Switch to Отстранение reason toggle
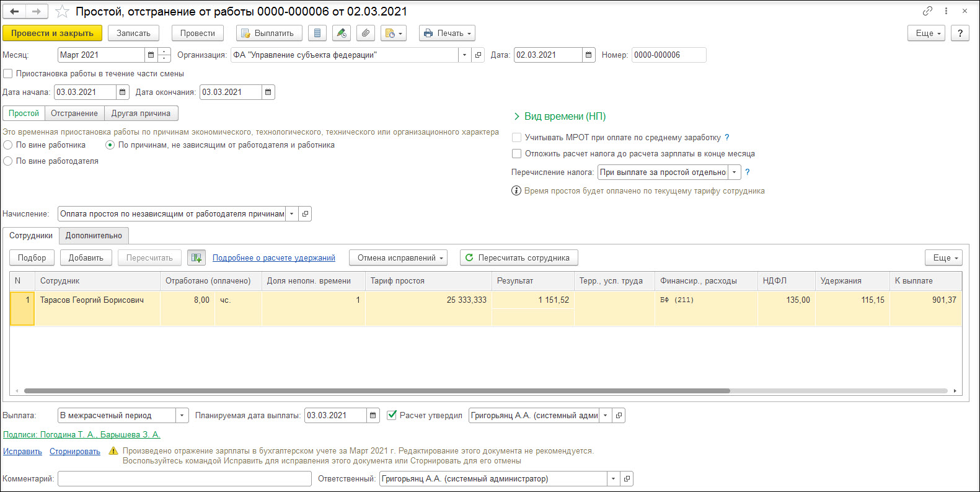The height and width of the screenshot is (492, 980). pos(74,114)
